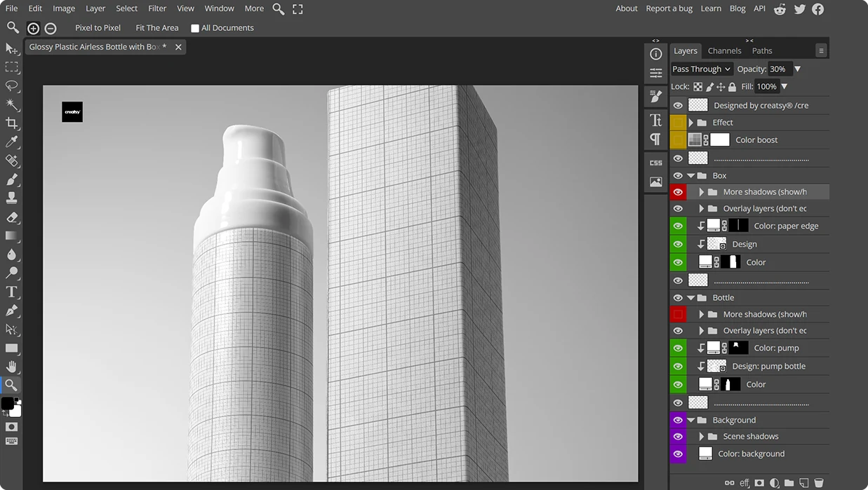Select the Type tool in the toolbar
This screenshot has width=868, height=490.
point(12,292)
